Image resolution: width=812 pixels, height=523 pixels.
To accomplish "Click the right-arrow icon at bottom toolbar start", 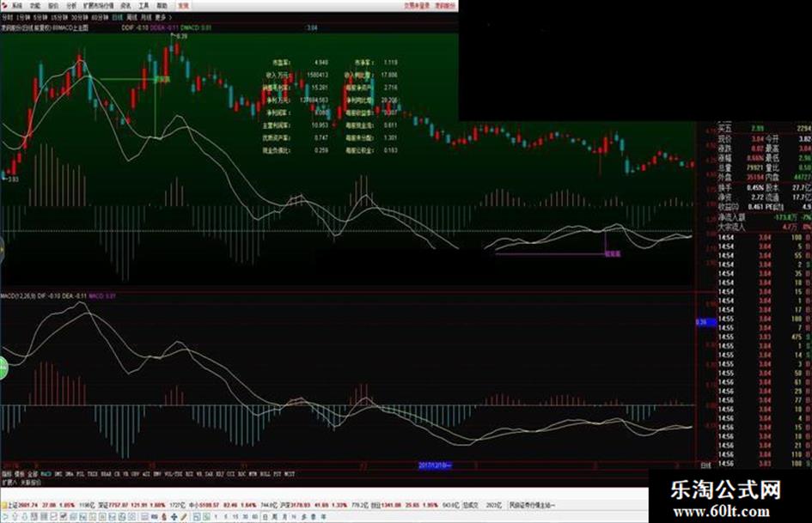I will coord(4,517).
